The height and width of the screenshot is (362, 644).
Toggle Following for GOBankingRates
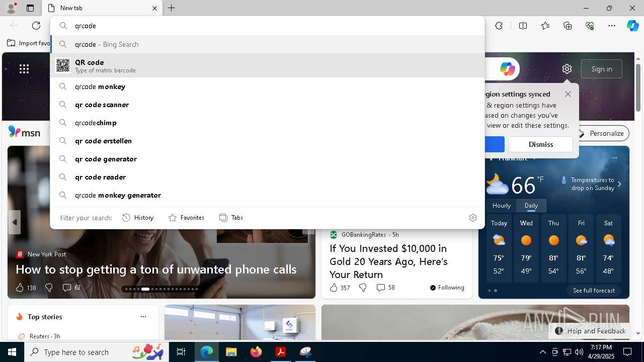click(447, 288)
